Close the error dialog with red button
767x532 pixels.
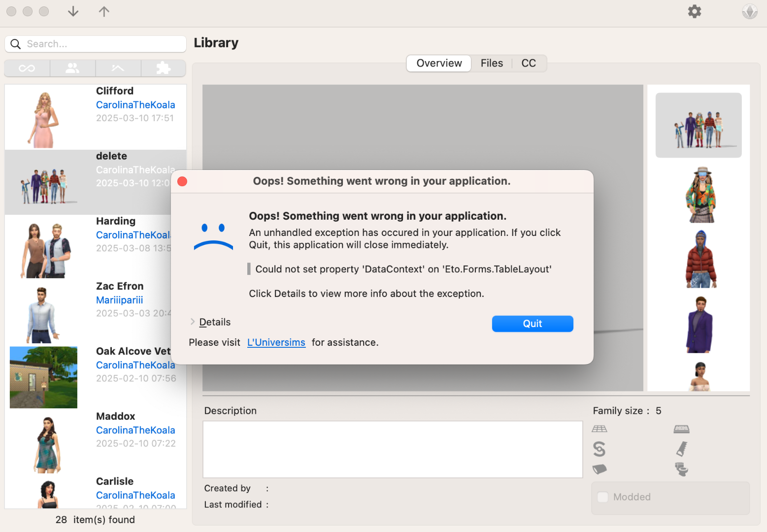pos(182,181)
